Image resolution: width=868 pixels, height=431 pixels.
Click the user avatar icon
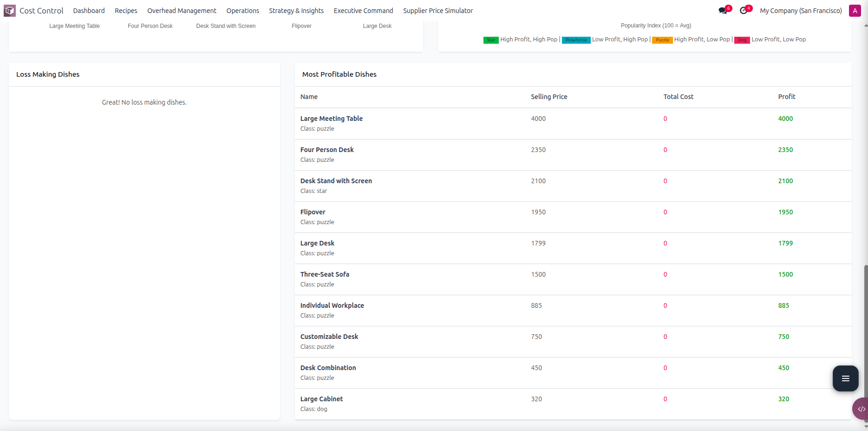pyautogui.click(x=855, y=11)
